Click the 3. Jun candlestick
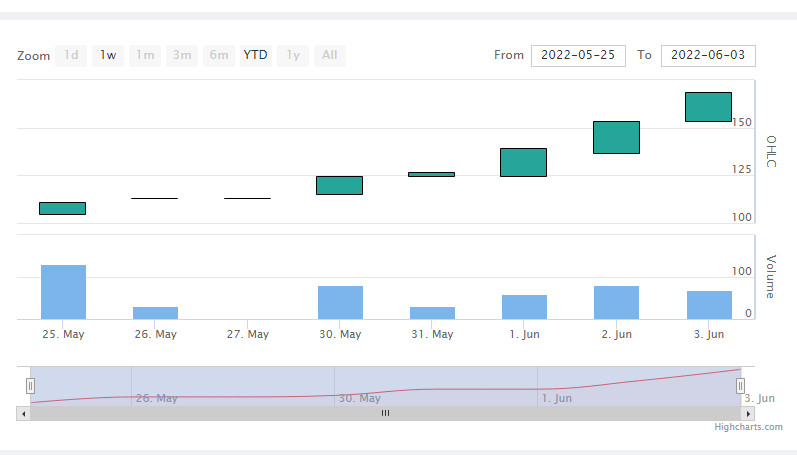 point(708,107)
